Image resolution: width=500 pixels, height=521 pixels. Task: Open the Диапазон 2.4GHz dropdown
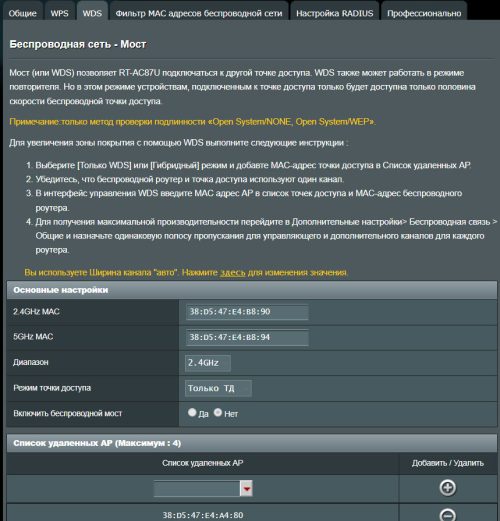point(208,363)
